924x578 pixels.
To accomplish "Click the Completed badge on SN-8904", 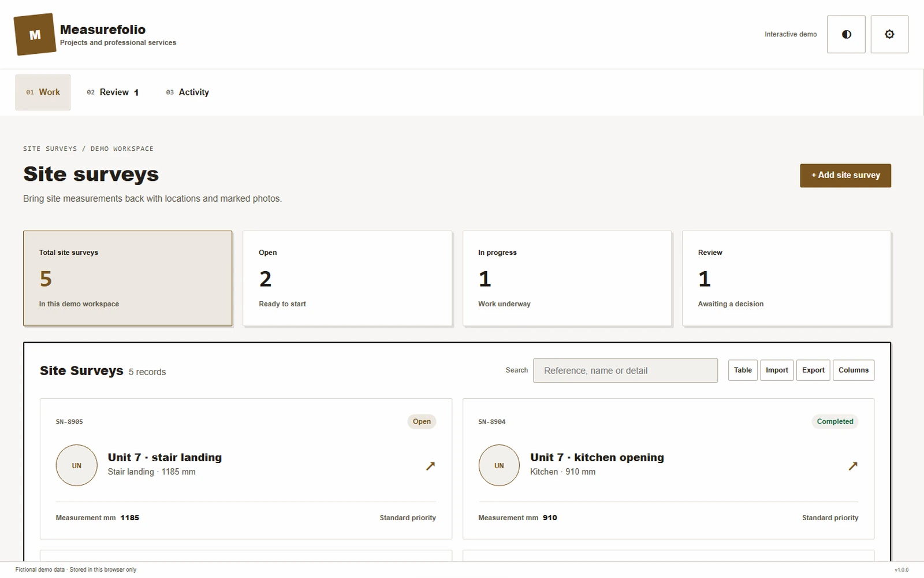I will [x=835, y=421].
